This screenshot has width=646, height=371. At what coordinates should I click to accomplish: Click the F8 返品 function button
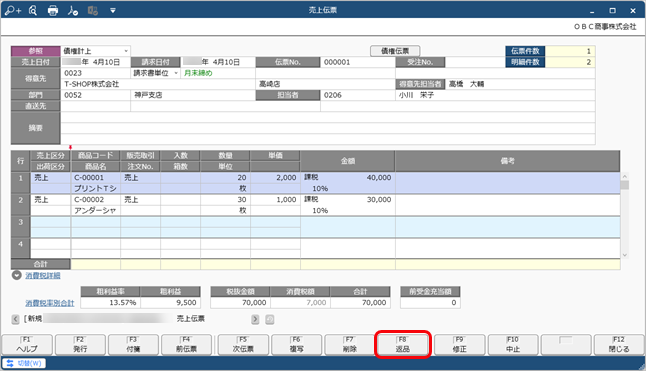coord(403,345)
